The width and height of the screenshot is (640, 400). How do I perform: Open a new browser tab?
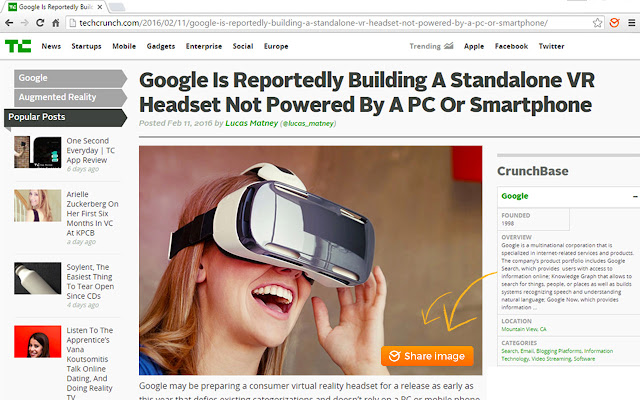click(117, 7)
